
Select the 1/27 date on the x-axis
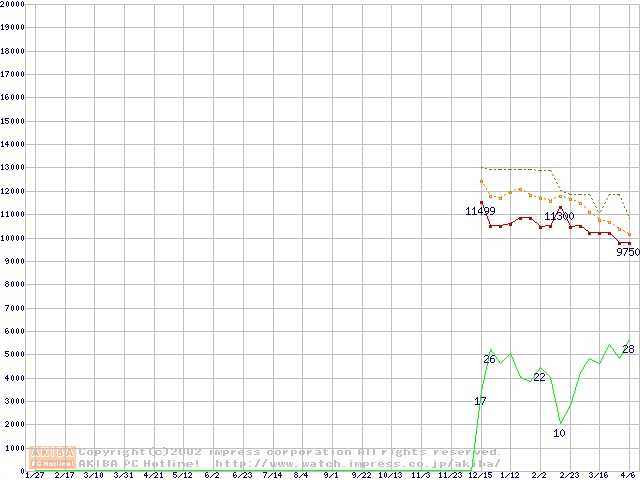pyautogui.click(x=35, y=475)
